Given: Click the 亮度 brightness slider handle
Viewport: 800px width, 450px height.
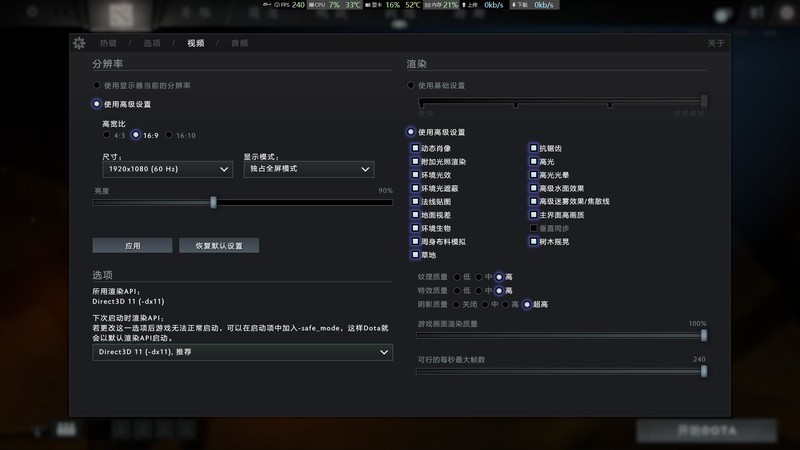Looking at the screenshot, I should click(x=213, y=203).
